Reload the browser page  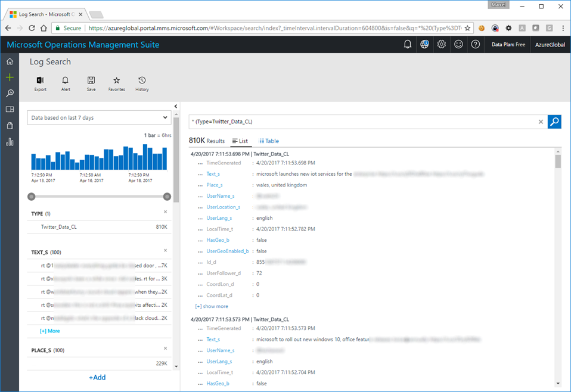click(x=32, y=28)
